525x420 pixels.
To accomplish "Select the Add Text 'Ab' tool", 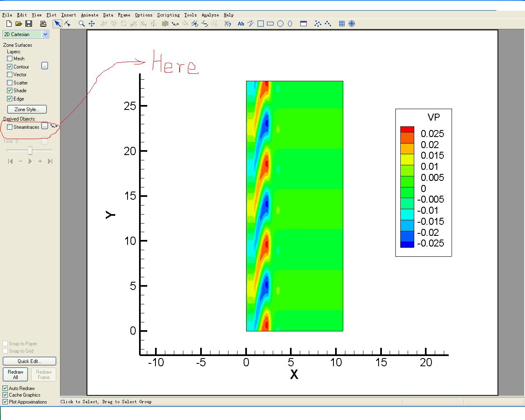I will (x=241, y=23).
